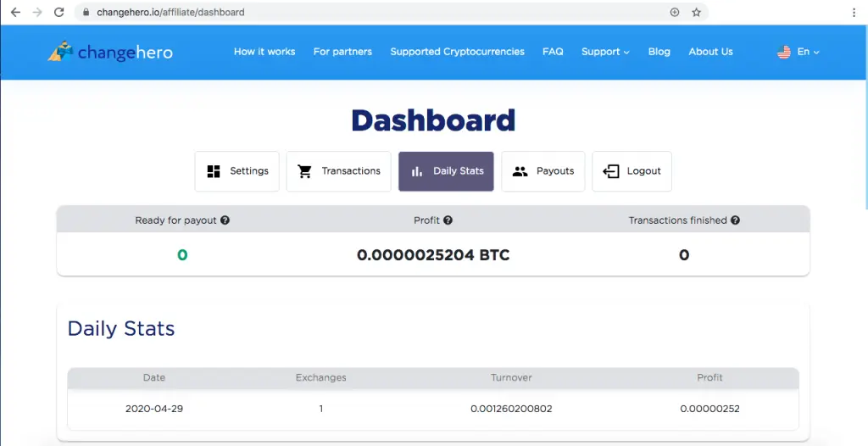Log out using the Logout button
This screenshot has width=868, height=446.
632,171
